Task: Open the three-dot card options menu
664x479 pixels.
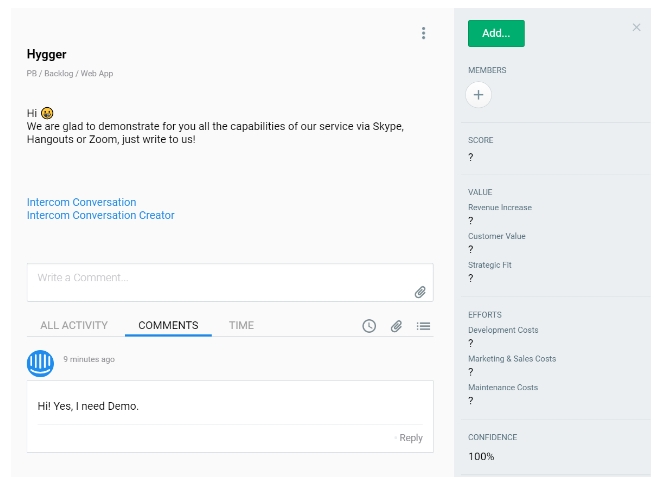Action: pyautogui.click(x=423, y=33)
